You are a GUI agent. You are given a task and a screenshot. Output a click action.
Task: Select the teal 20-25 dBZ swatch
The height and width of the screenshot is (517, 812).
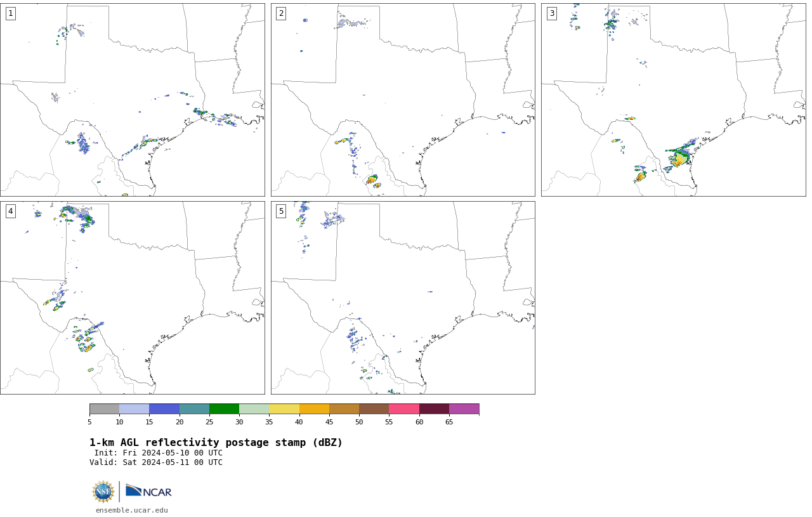click(194, 409)
